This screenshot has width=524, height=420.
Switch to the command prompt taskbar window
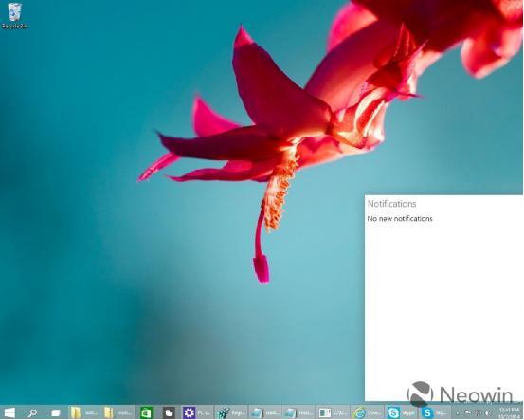tap(333, 412)
